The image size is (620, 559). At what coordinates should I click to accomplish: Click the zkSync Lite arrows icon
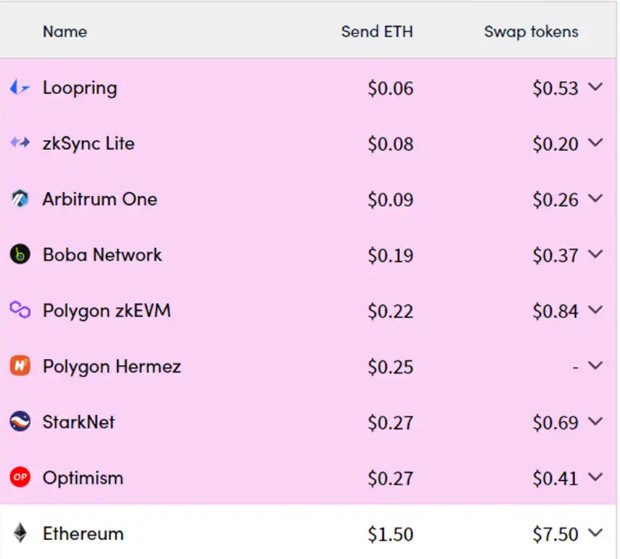(x=20, y=142)
